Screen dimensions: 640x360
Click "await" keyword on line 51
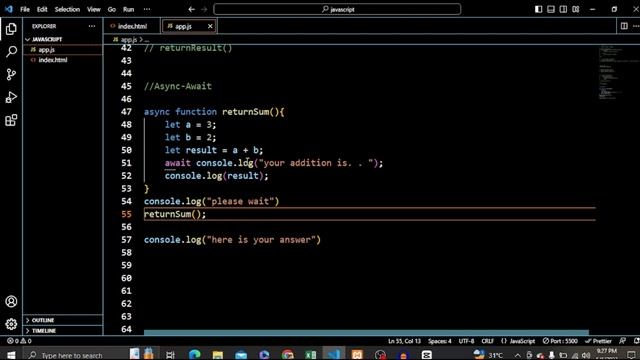pos(178,163)
